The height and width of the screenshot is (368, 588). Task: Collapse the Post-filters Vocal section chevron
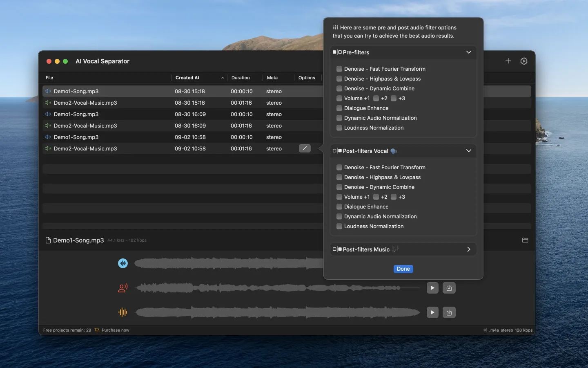coord(469,151)
